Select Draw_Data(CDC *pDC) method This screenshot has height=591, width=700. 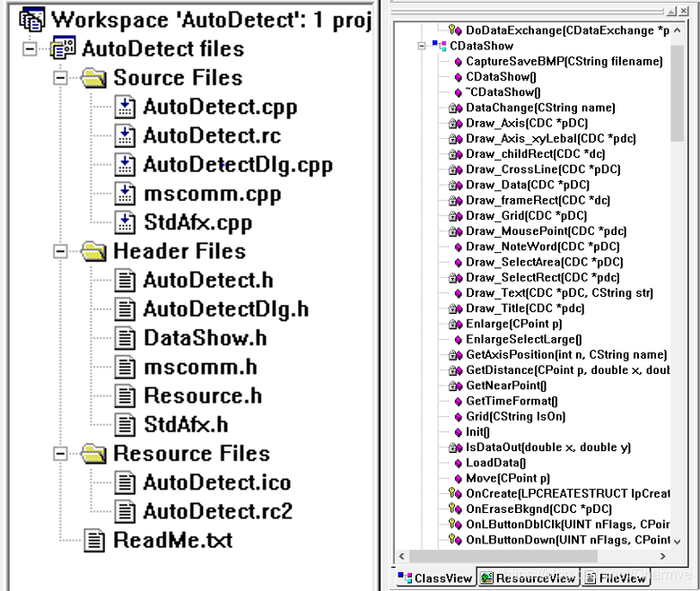(x=528, y=185)
